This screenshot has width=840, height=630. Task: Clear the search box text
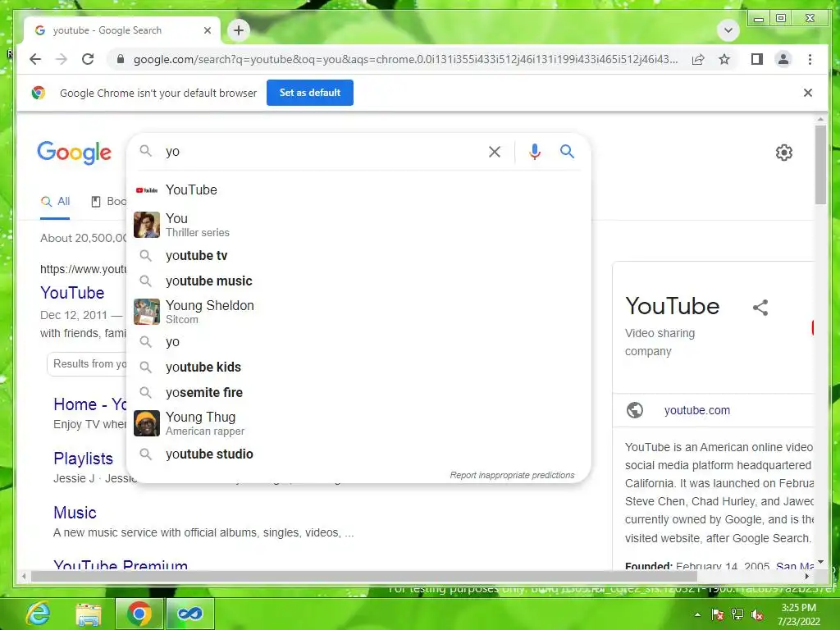[495, 152]
